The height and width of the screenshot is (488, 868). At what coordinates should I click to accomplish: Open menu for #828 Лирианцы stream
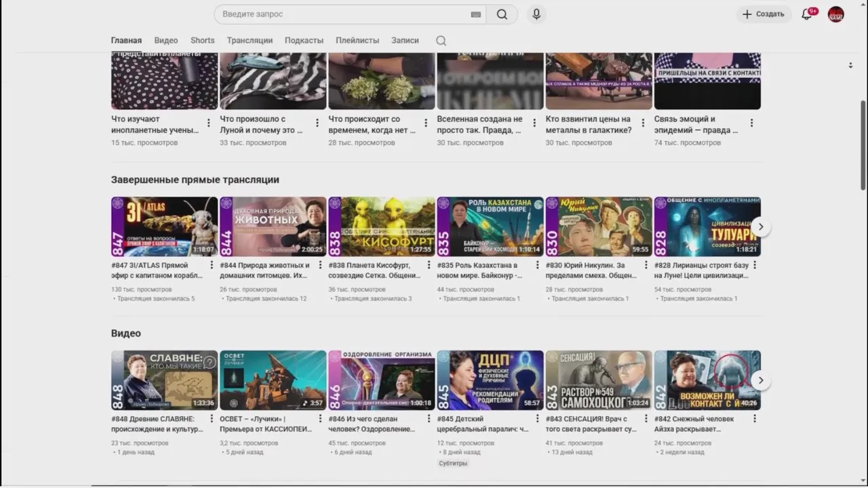pos(754,265)
